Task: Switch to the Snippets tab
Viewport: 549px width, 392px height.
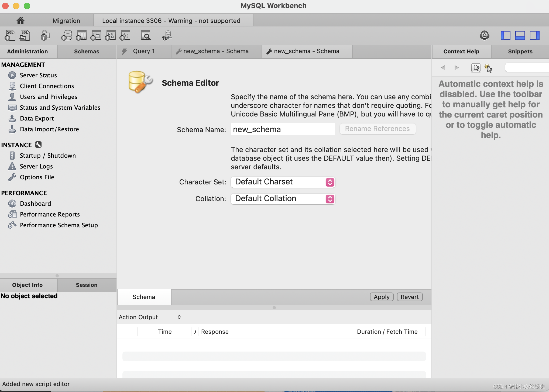Action: 520,51
